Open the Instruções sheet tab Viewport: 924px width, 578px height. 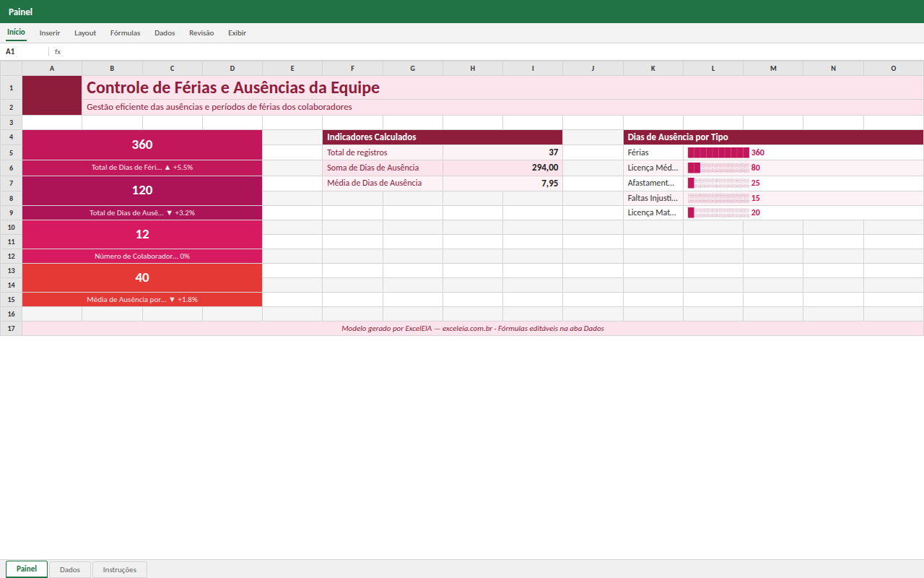tap(120, 570)
